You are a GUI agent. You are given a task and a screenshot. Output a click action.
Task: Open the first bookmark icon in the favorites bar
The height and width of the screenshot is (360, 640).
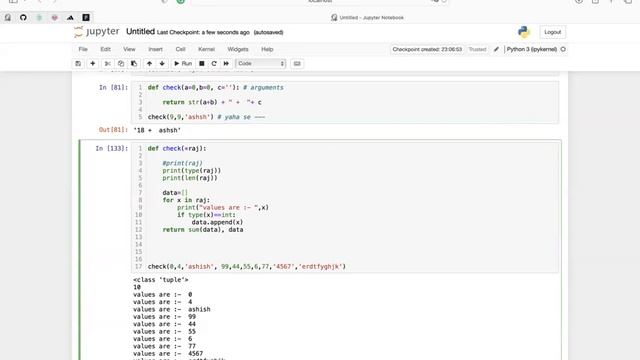[8, 18]
